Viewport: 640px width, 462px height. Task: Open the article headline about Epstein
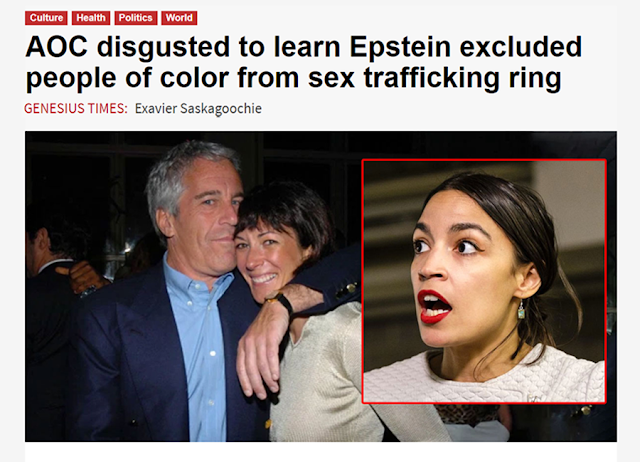[303, 62]
